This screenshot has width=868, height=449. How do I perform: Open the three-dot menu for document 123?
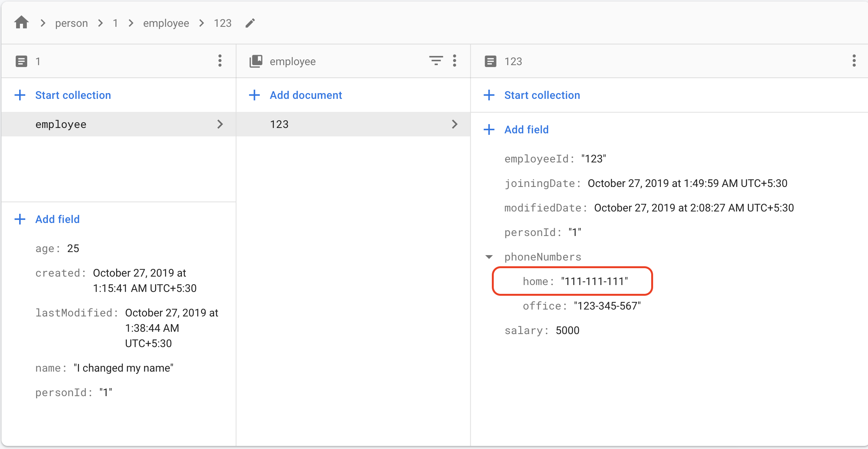tap(854, 61)
